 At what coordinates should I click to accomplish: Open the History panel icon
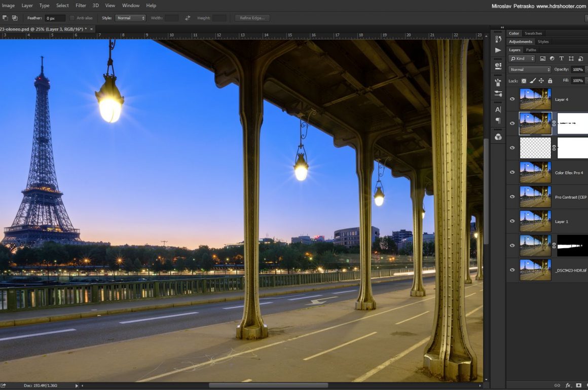498,39
